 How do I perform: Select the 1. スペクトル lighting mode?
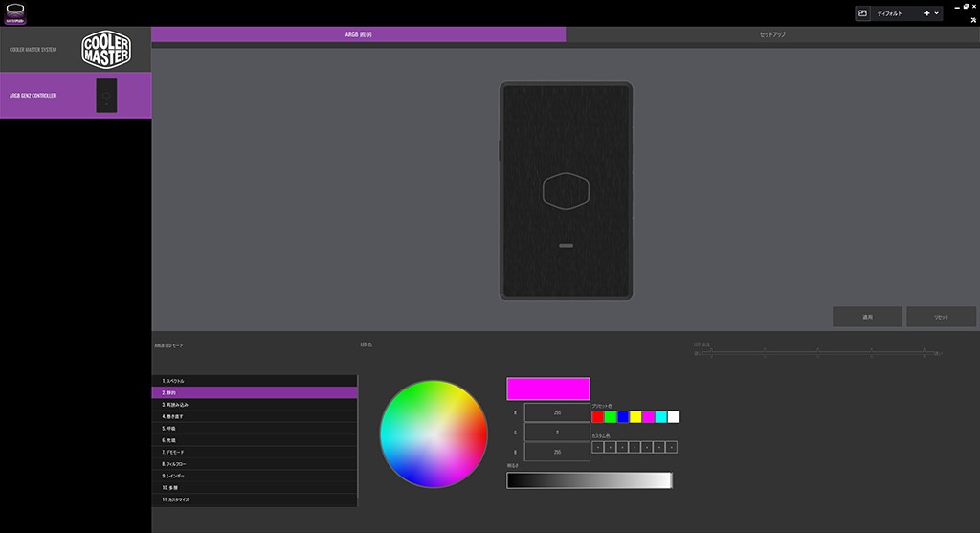255,381
